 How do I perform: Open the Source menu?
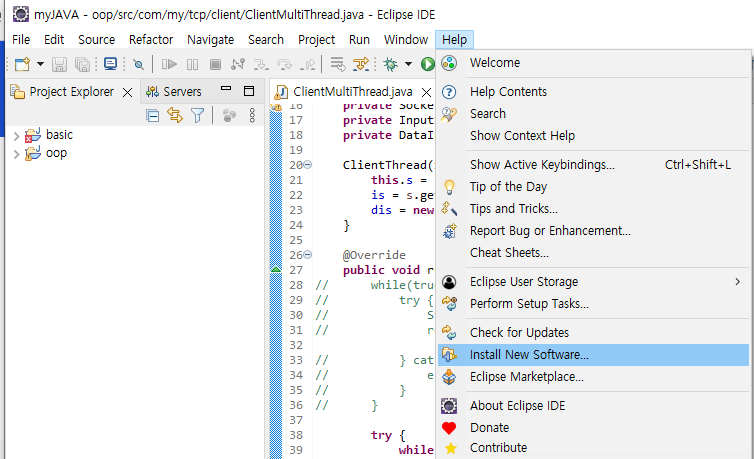point(97,39)
